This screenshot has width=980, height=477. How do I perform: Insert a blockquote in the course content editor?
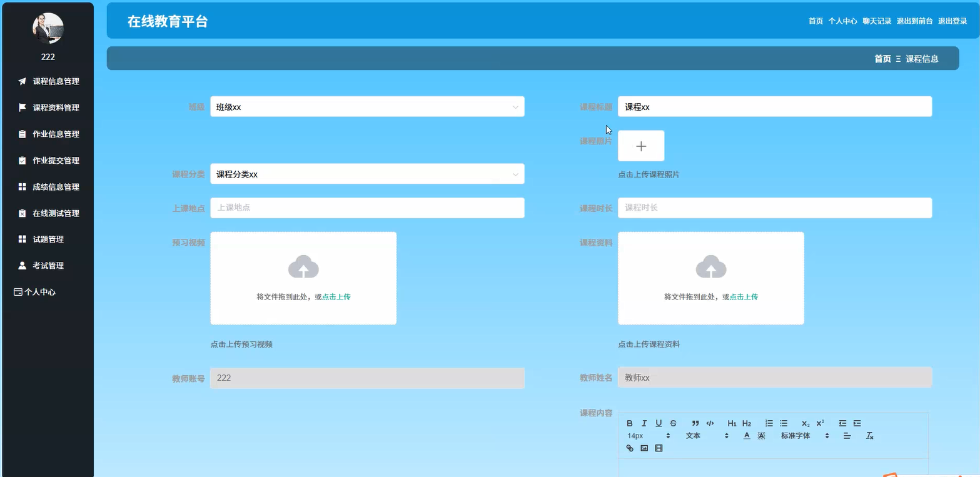click(695, 423)
